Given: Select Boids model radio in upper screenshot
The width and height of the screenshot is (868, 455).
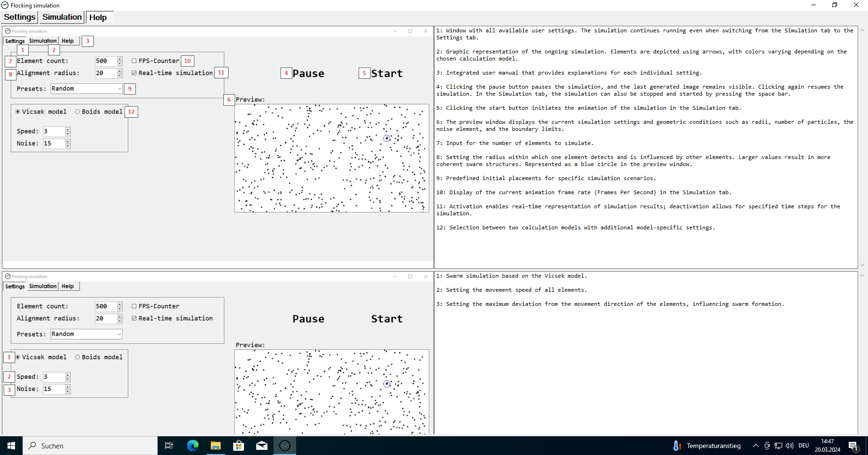Looking at the screenshot, I should 77,112.
